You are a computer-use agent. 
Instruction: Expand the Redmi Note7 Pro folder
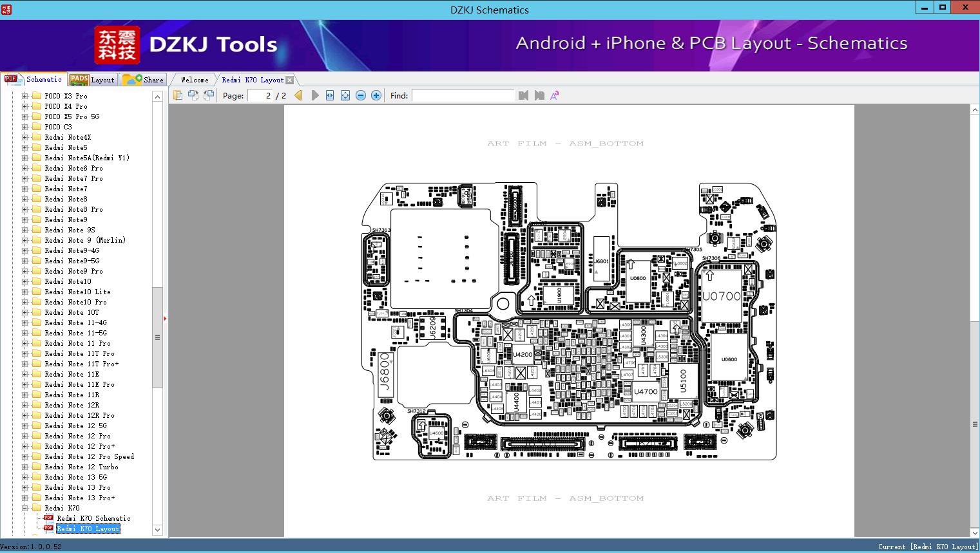click(24, 178)
